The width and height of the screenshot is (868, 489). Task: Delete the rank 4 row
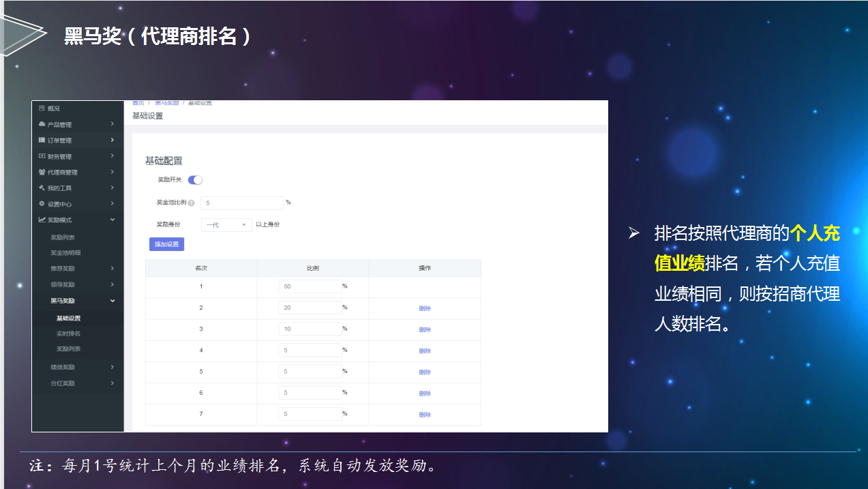(425, 351)
